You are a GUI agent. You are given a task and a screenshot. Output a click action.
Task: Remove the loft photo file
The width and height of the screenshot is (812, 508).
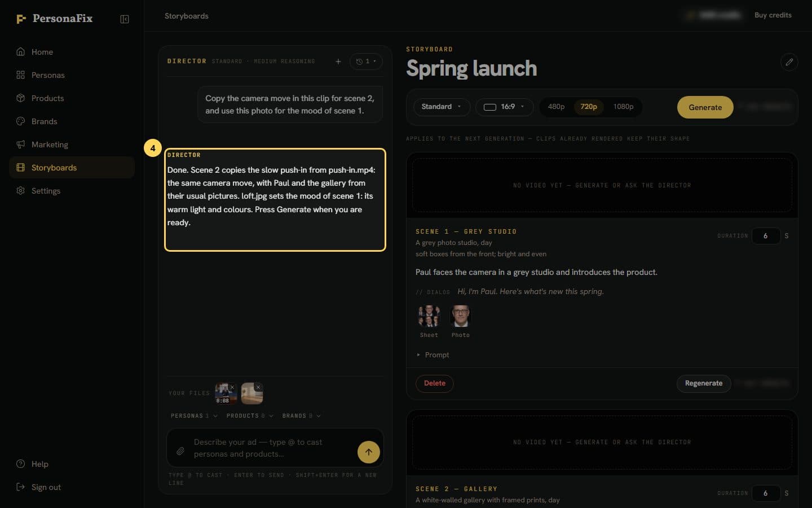point(258,387)
